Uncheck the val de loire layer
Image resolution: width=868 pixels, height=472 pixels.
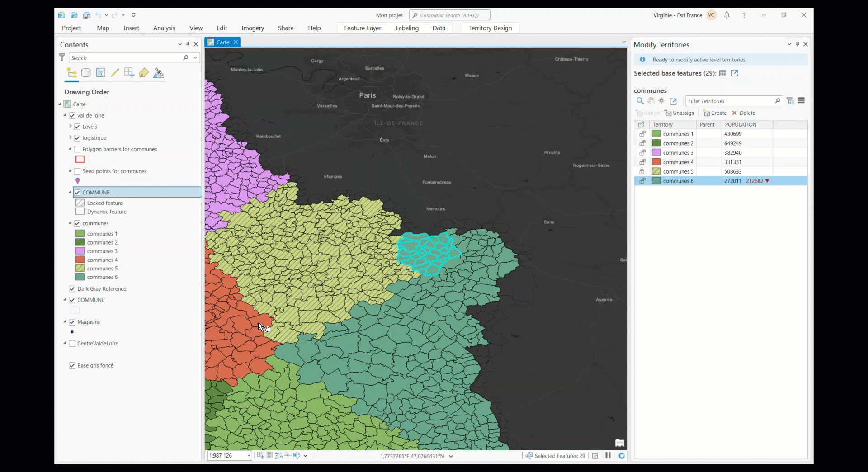[72, 115]
